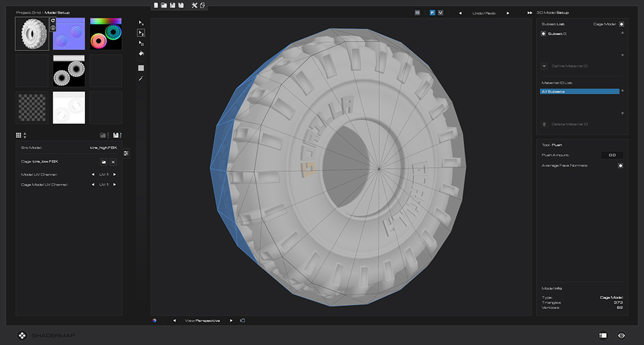Select the next Model UV Channel
This screenshot has height=345, width=644.
point(114,175)
